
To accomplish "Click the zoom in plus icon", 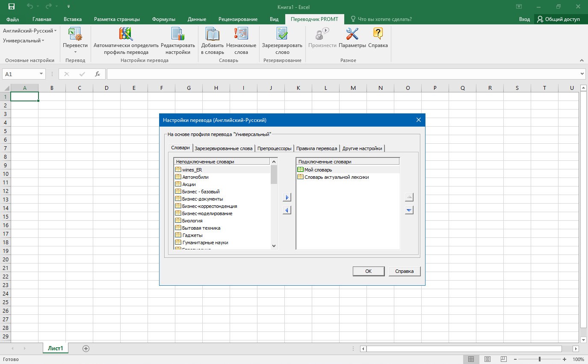I will point(564,359).
